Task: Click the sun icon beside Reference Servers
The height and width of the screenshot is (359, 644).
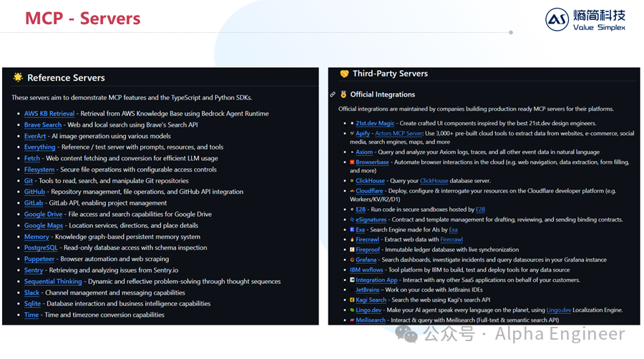Action: (18, 77)
